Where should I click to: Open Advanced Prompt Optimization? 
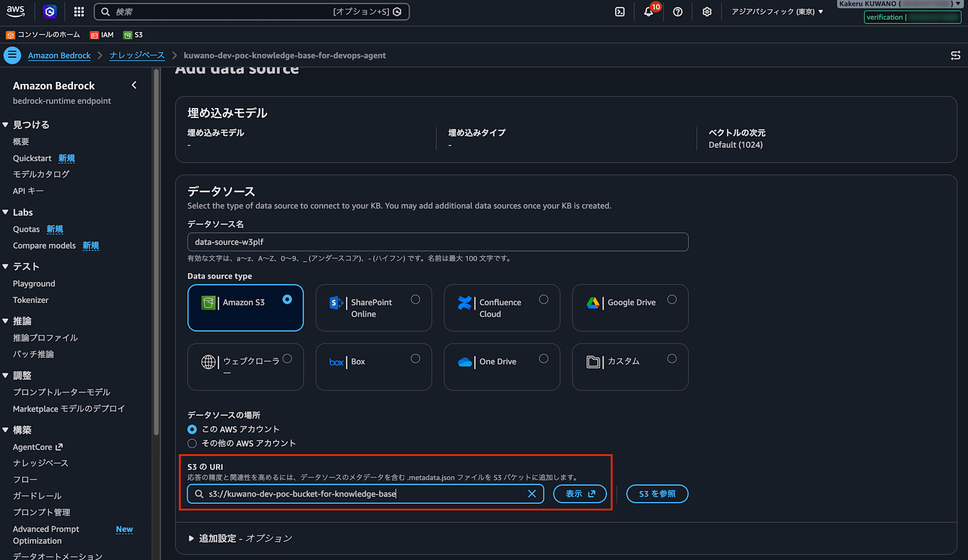pos(46,535)
